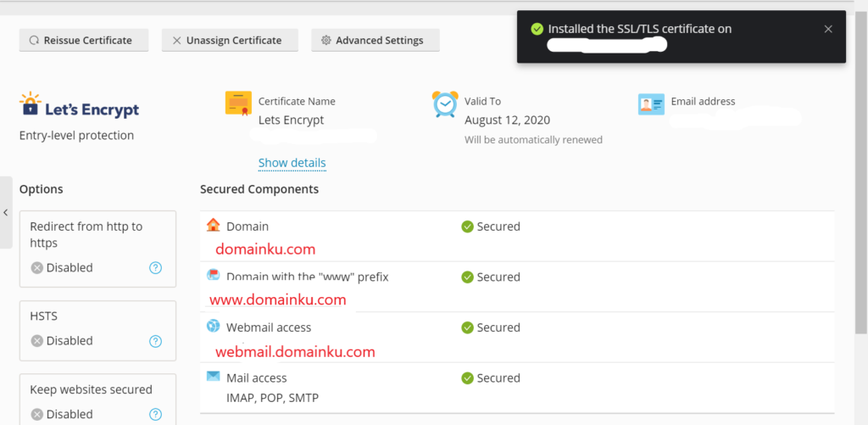This screenshot has height=425, width=868.
Task: Click the vertical scrollbar on the right
Action: click(x=861, y=175)
